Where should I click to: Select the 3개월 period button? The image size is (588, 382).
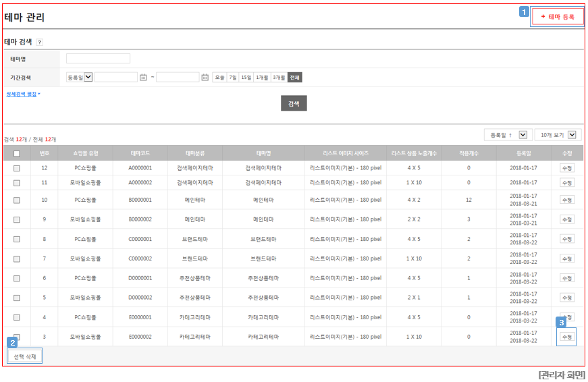click(279, 78)
